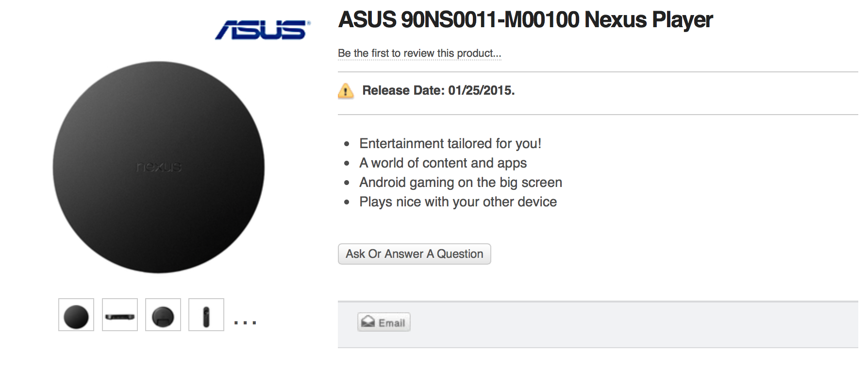Select the first thumbnail showing top view
Screen dimensions: 868x371
[x=76, y=315]
